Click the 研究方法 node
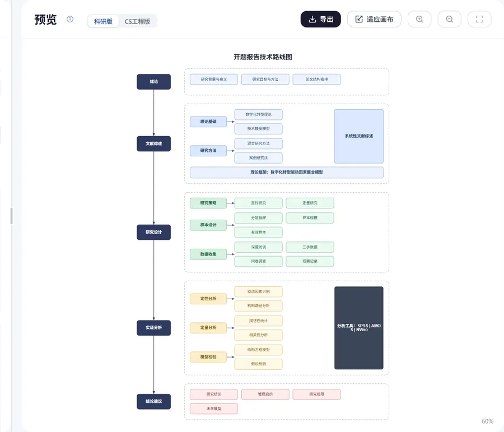Screen dimensions: 504x432 click(208, 151)
